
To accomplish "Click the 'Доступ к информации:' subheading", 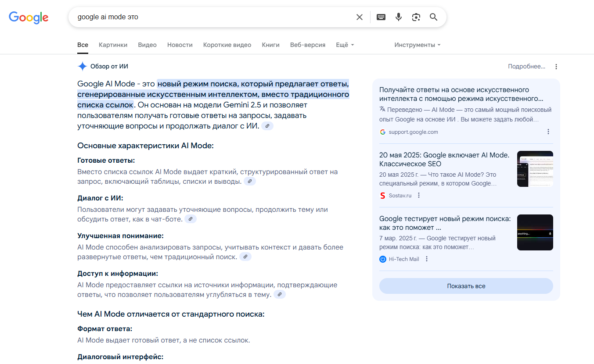I will point(117,273).
